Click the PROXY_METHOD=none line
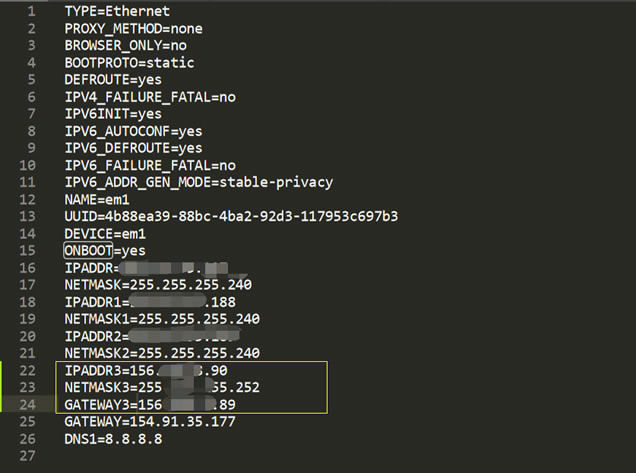The width and height of the screenshot is (636, 473). (x=133, y=29)
